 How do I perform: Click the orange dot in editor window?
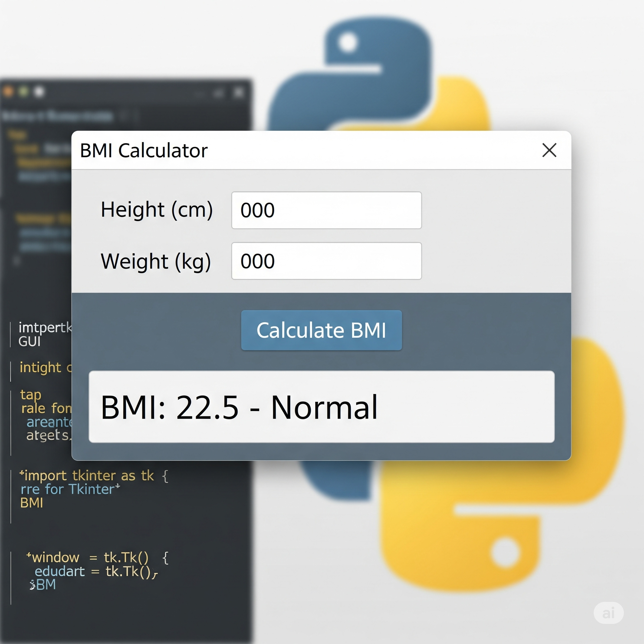(x=7, y=91)
